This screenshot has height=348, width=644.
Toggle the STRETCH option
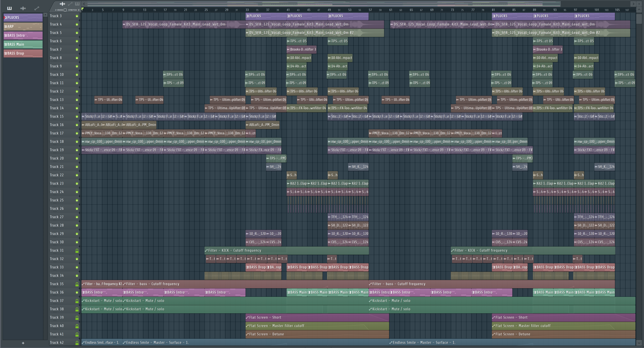(x=79, y=10)
